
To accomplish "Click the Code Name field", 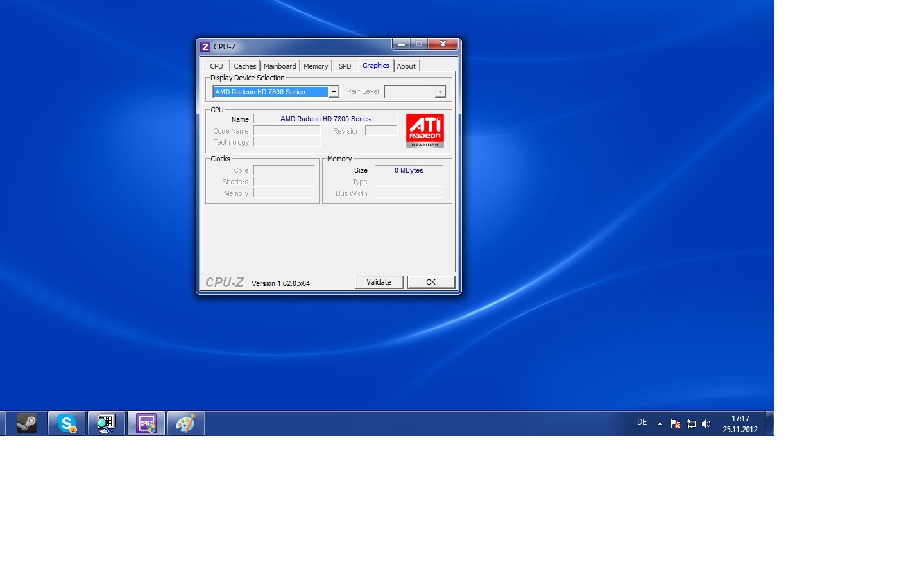I will coord(287,130).
